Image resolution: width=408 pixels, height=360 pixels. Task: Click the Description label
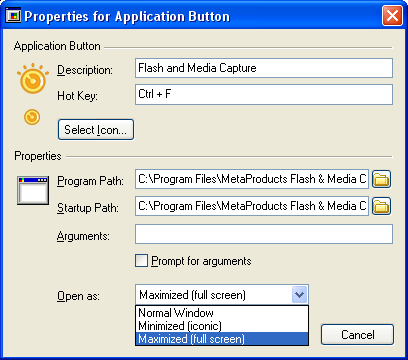(x=85, y=70)
